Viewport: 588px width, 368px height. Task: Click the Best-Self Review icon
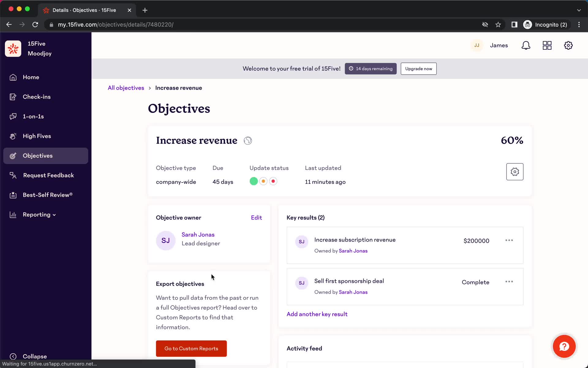click(x=13, y=195)
